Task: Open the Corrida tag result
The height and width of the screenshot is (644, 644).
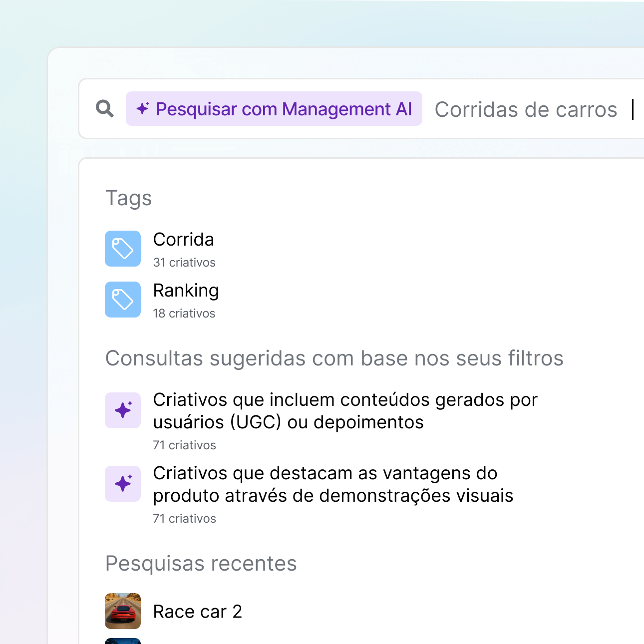Action: [183, 240]
